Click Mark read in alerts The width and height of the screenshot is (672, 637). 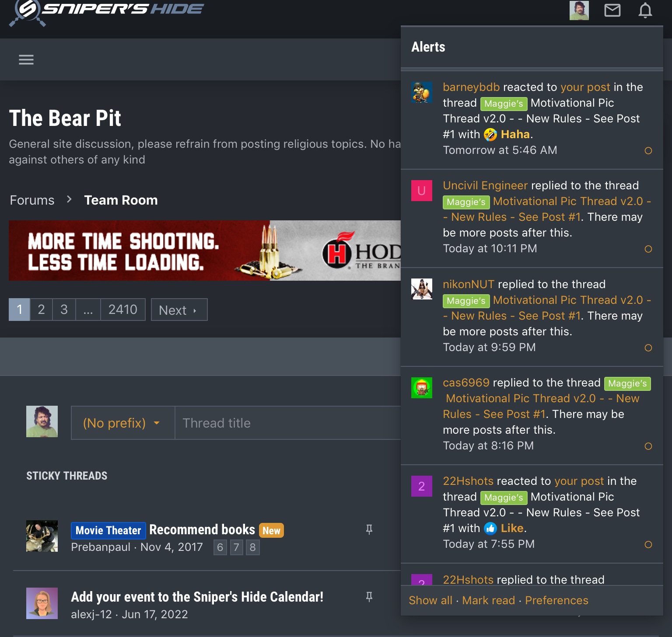tap(489, 600)
